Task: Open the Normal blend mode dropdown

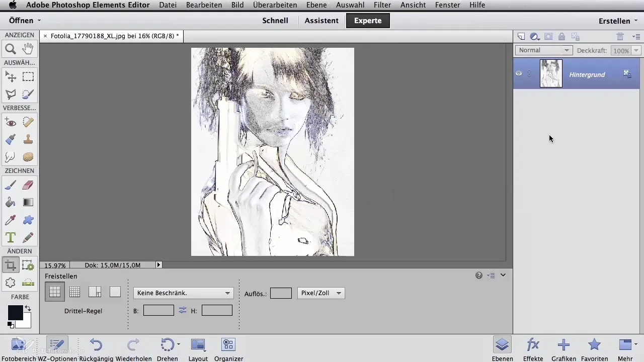Action: [x=544, y=50]
